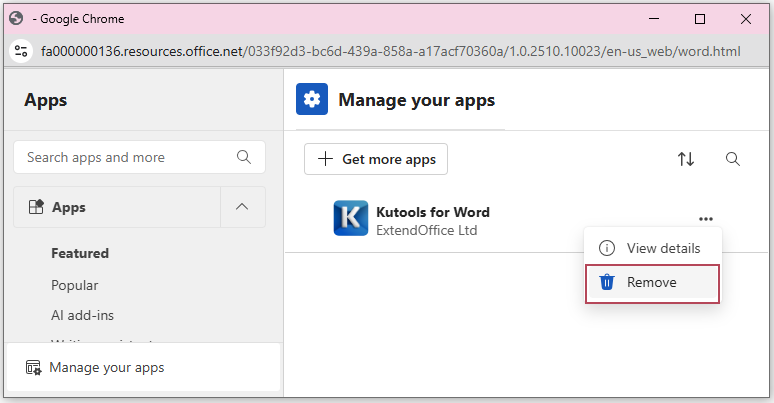
Task: Click the Kutools for Word app icon
Action: tap(350, 218)
